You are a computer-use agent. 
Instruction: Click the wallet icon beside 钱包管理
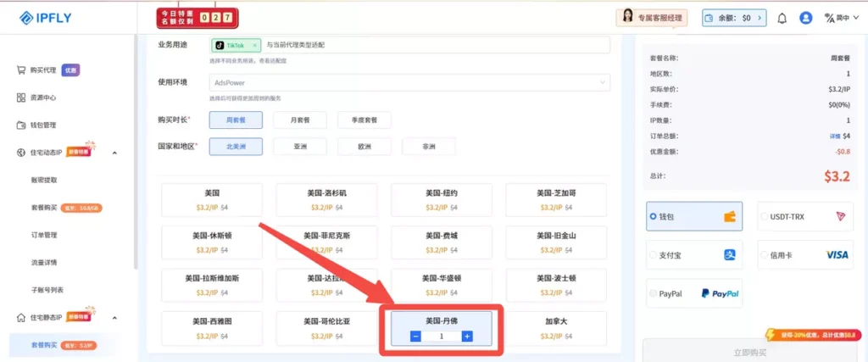[x=21, y=125]
